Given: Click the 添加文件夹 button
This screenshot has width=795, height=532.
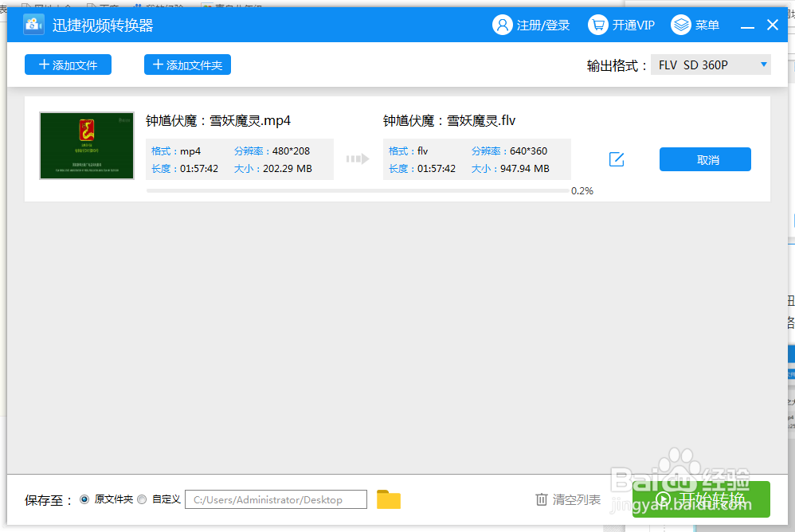Looking at the screenshot, I should click(187, 65).
